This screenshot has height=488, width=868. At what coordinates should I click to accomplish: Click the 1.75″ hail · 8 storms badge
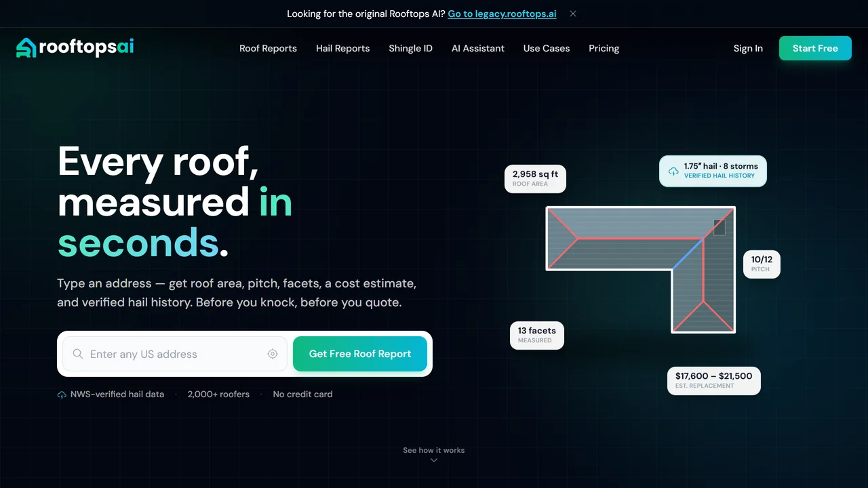pos(713,171)
